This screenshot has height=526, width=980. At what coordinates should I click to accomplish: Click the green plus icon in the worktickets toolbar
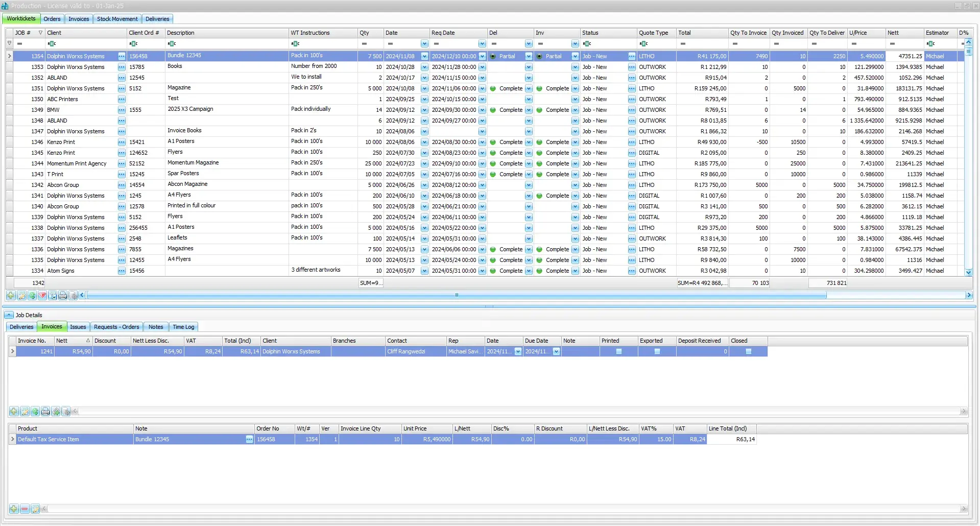[x=11, y=296]
